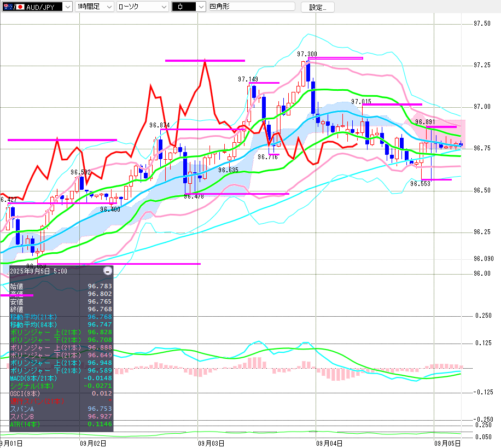Select the ATR(14本) 0.1146 row

pos(61,424)
